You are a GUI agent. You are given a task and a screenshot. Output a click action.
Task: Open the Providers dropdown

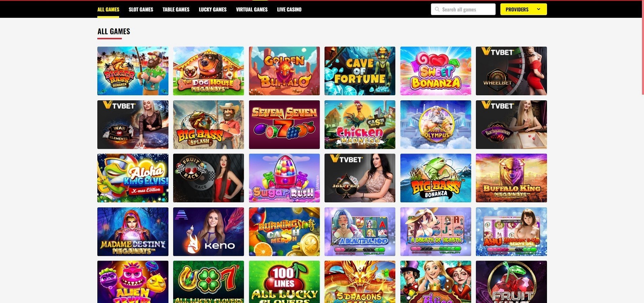523,9
